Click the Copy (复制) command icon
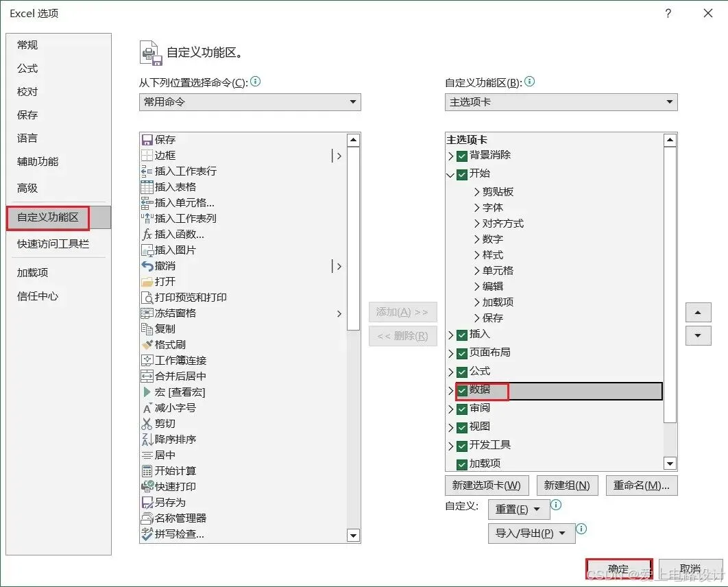This screenshot has width=728, height=587. point(147,329)
